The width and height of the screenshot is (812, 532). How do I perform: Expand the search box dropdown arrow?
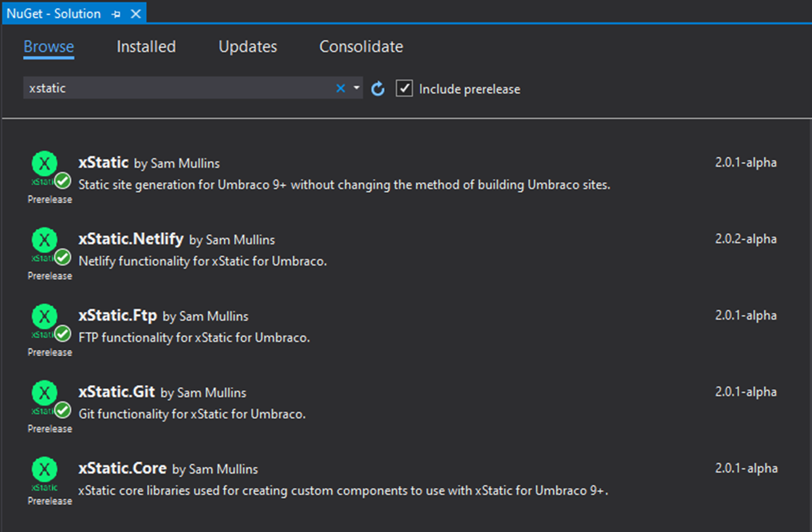356,88
